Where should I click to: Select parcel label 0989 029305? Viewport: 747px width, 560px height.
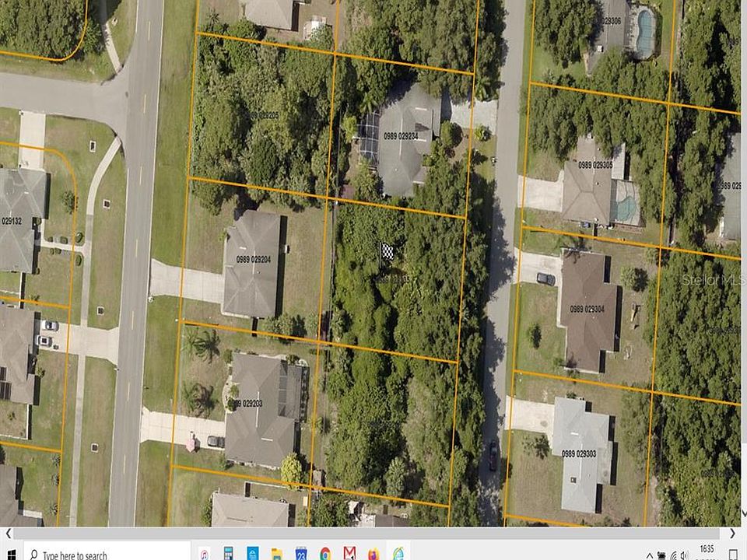pos(595,165)
